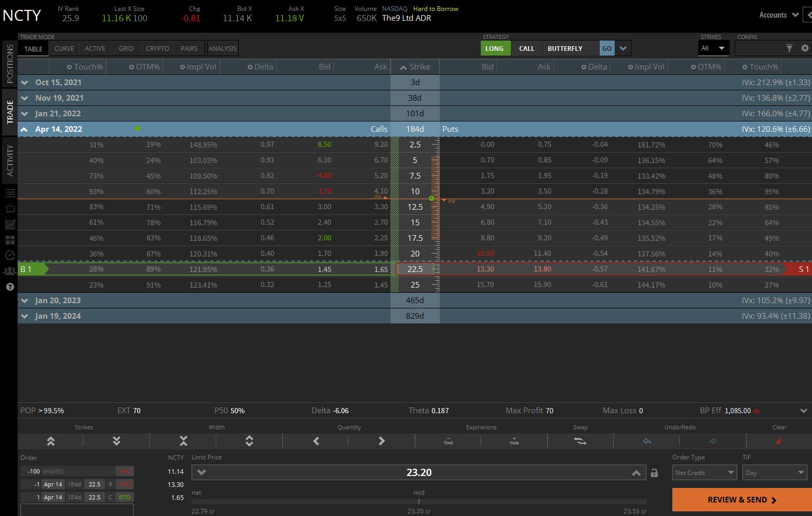Swap order legs with the swap icon
Screen dimensions: 812x516
click(580, 441)
